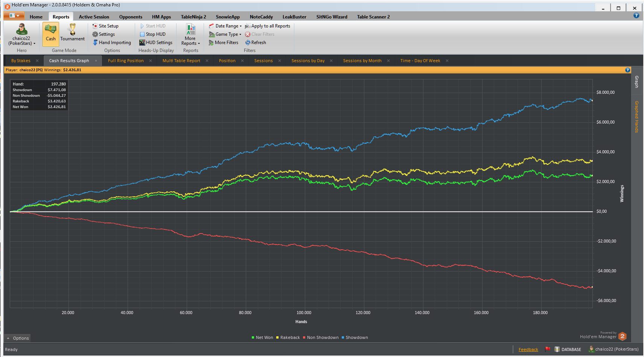Viewport: 644px width, 357px height.
Task: Open the TableNinja 2 tab
Action: pyautogui.click(x=193, y=17)
